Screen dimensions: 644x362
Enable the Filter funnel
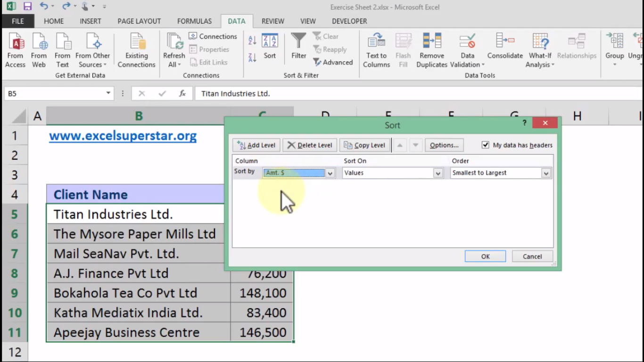coord(298,46)
